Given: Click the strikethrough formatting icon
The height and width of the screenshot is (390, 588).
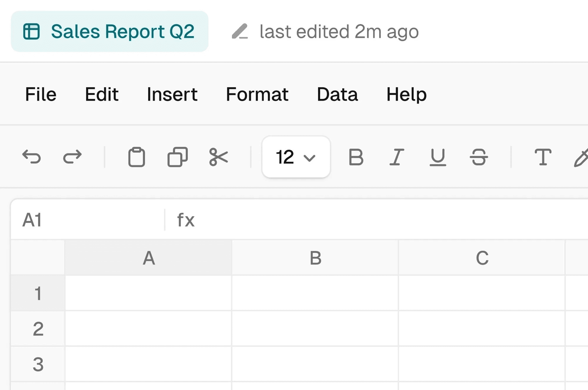Looking at the screenshot, I should 479,157.
